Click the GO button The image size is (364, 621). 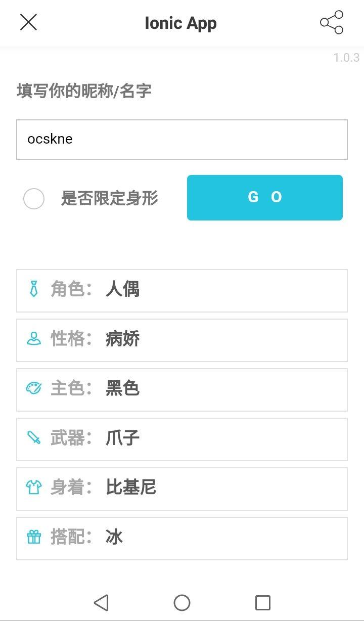point(265,198)
